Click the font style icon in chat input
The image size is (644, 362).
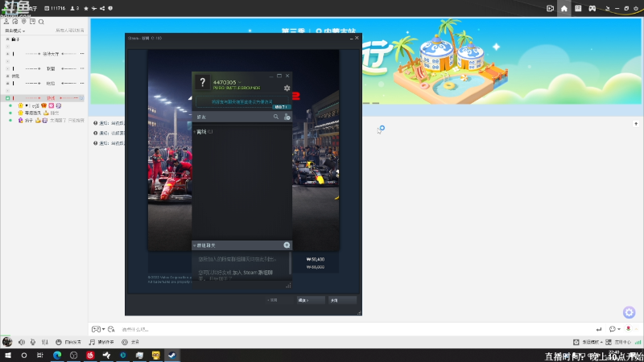(x=111, y=329)
